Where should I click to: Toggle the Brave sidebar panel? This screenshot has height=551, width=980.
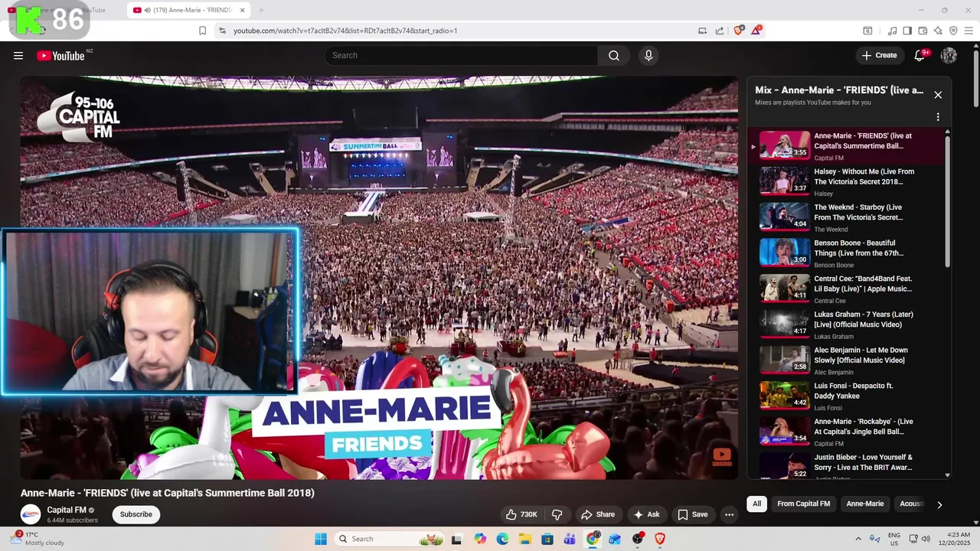907,31
